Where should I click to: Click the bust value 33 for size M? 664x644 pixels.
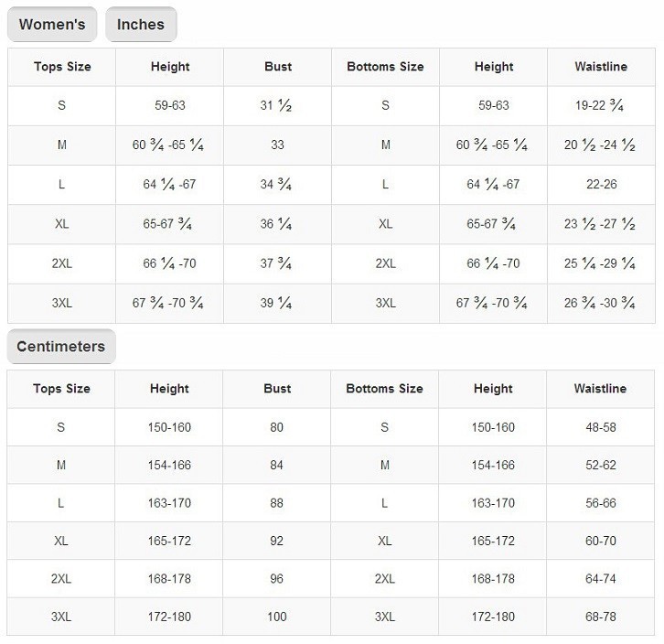[x=277, y=145]
